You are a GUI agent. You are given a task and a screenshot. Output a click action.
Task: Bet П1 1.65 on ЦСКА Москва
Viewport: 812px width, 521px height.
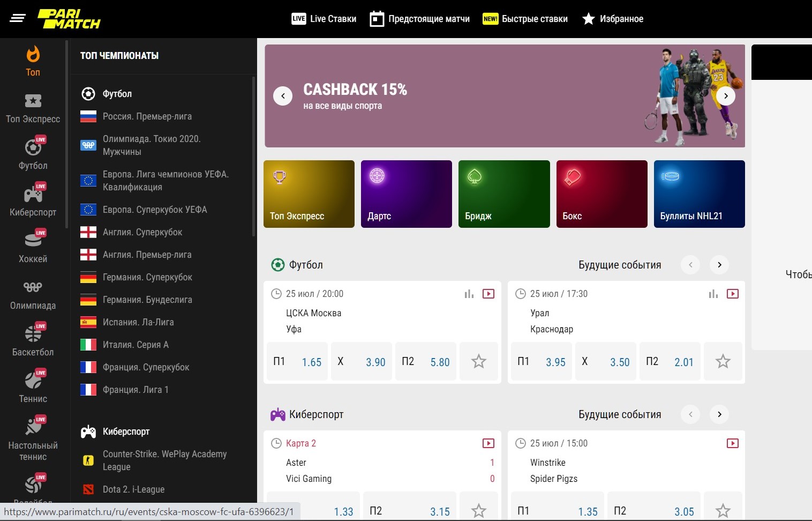[297, 362]
